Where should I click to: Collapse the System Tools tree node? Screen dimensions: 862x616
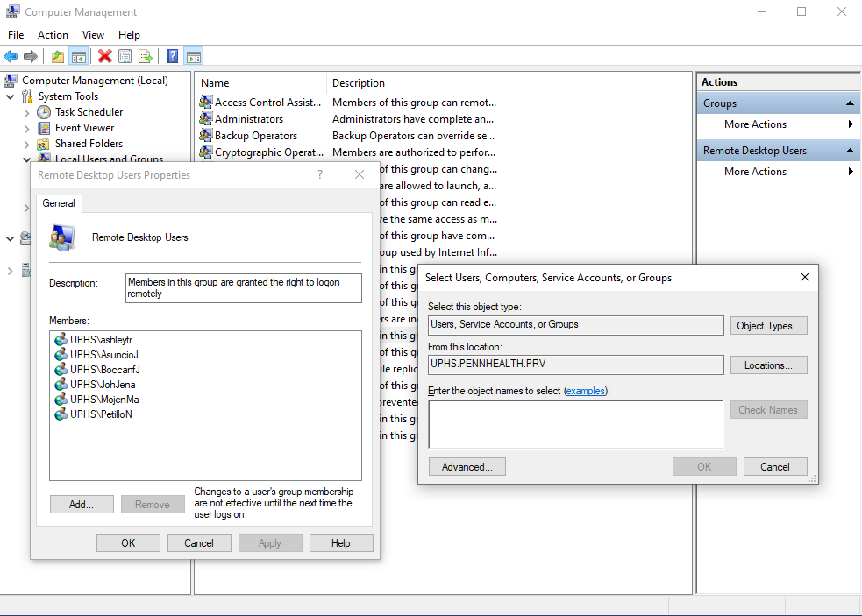(x=10, y=96)
